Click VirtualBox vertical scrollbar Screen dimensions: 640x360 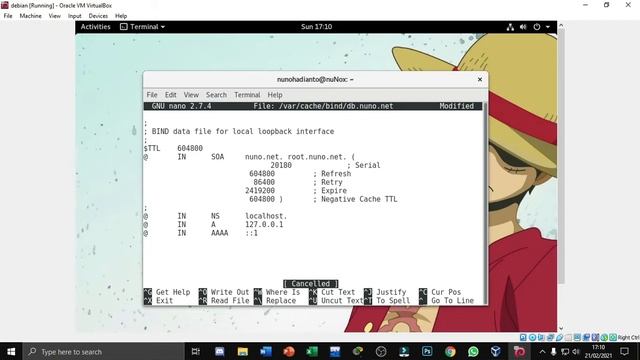coord(561,156)
